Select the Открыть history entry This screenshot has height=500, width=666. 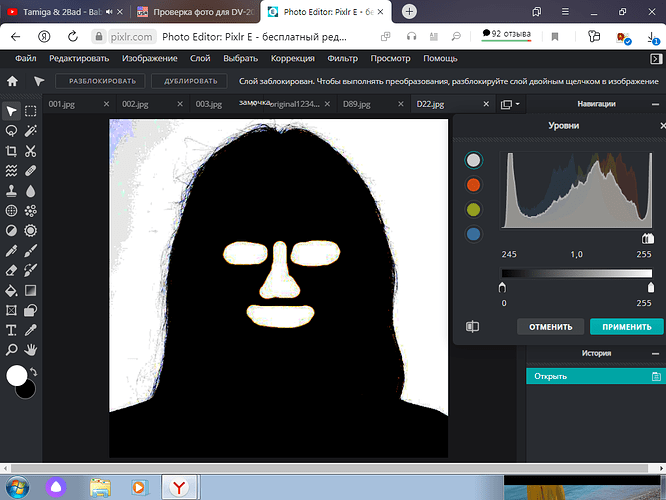pyautogui.click(x=596, y=376)
